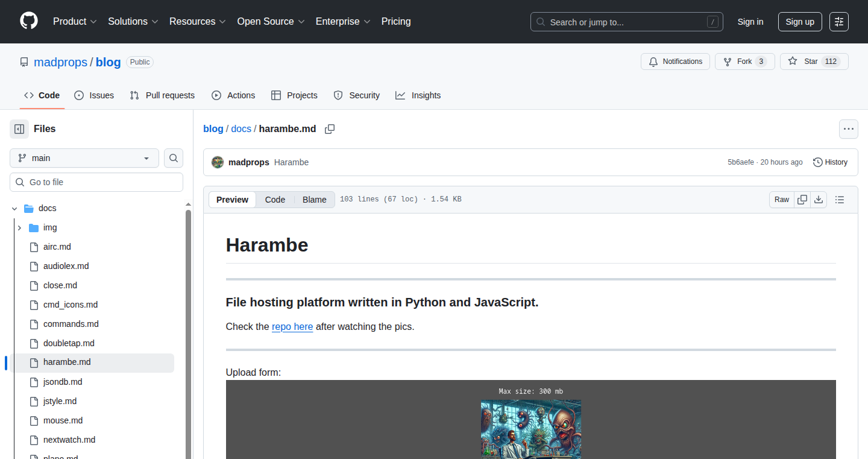868x459 pixels.
Task: Switch to the Insights tab
Action: (x=418, y=95)
